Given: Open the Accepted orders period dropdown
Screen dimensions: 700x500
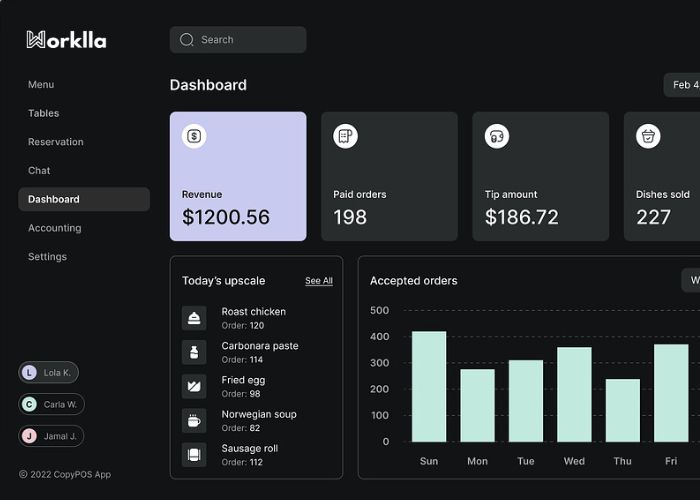Looking at the screenshot, I should pyautogui.click(x=691, y=280).
